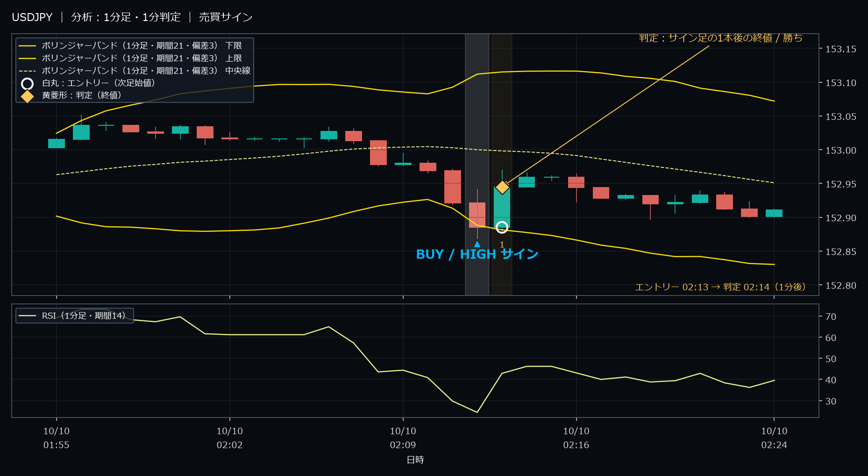This screenshot has height=476, width=868.
Task: Click the 10/10 02:16 time axis label
Action: point(576,438)
